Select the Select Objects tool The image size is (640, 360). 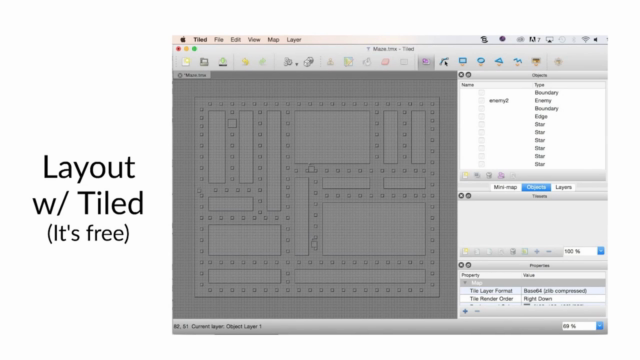pyautogui.click(x=426, y=62)
